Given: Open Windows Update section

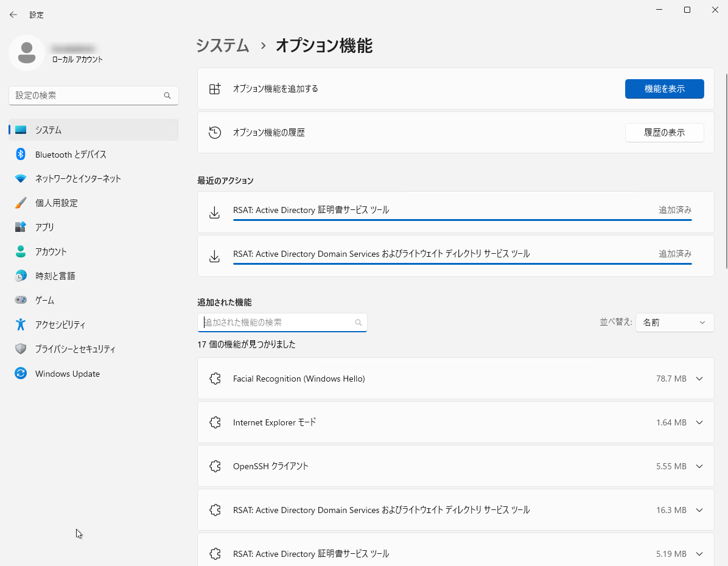Looking at the screenshot, I should pos(93,373).
